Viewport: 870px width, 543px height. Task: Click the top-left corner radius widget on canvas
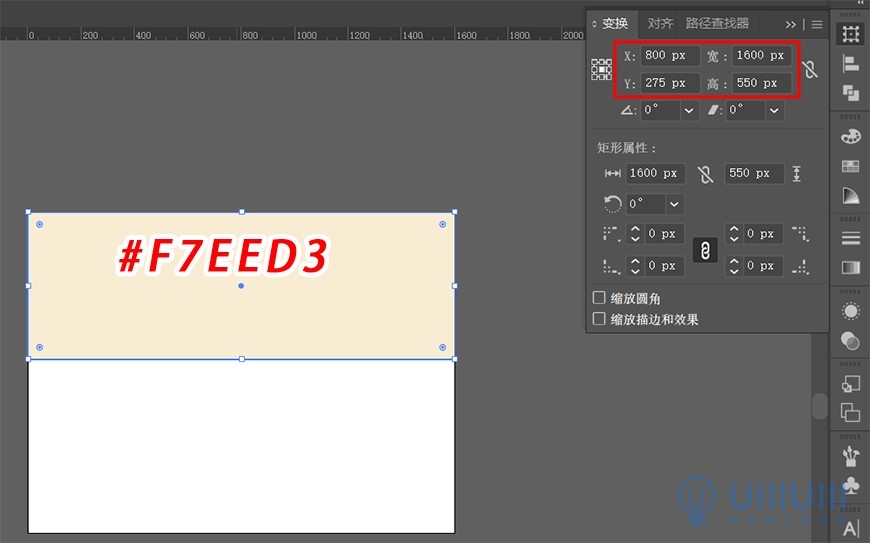tap(39, 224)
